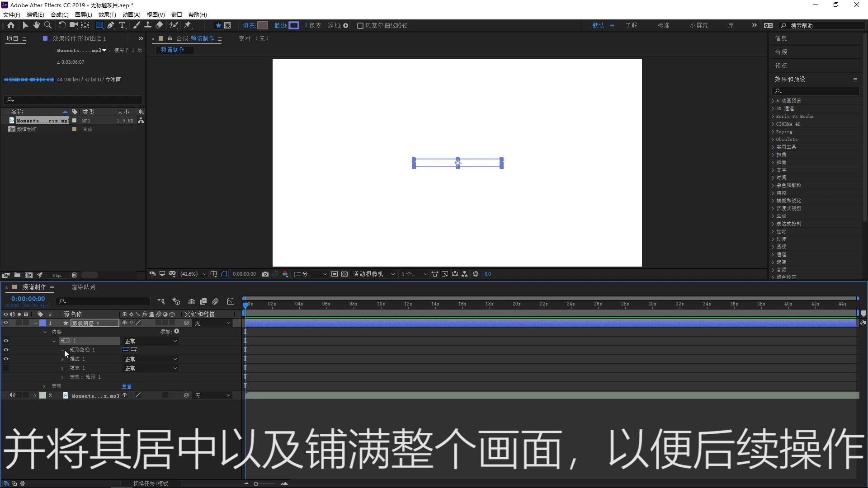
Task: Open the 效果(T) menu
Action: (x=107, y=14)
